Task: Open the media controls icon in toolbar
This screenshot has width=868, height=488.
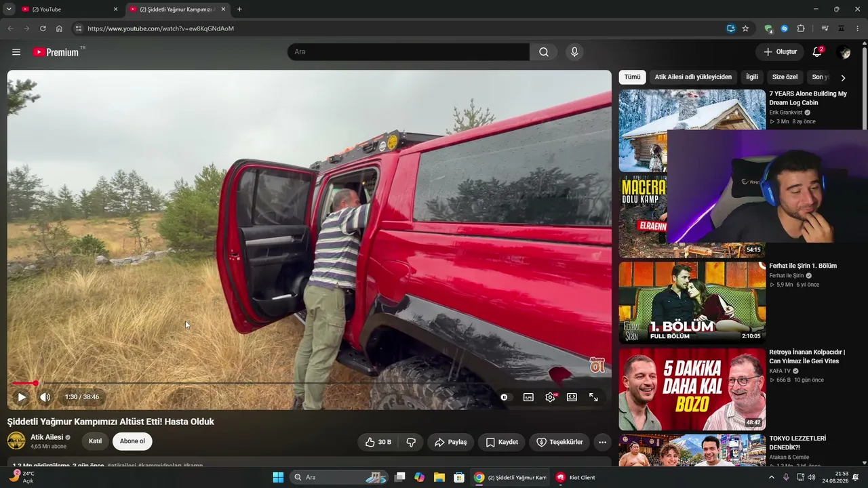Action: point(825,28)
